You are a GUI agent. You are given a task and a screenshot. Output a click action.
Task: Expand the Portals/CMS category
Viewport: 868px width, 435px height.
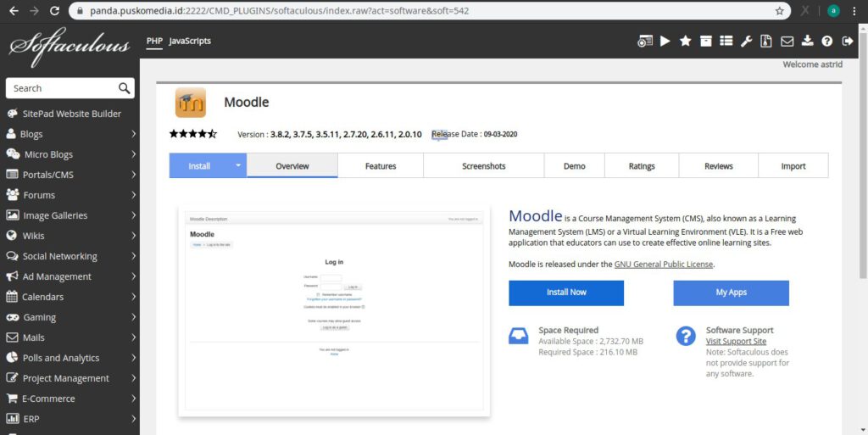pyautogui.click(x=70, y=175)
